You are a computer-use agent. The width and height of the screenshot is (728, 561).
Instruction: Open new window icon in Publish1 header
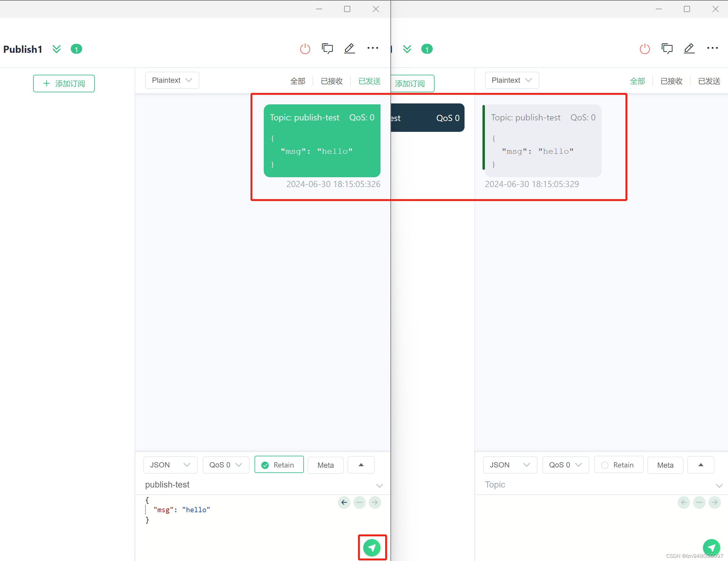[327, 49]
